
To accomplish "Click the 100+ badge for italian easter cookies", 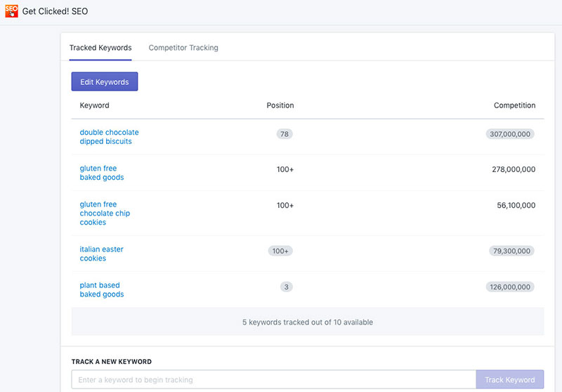I will 280,251.
